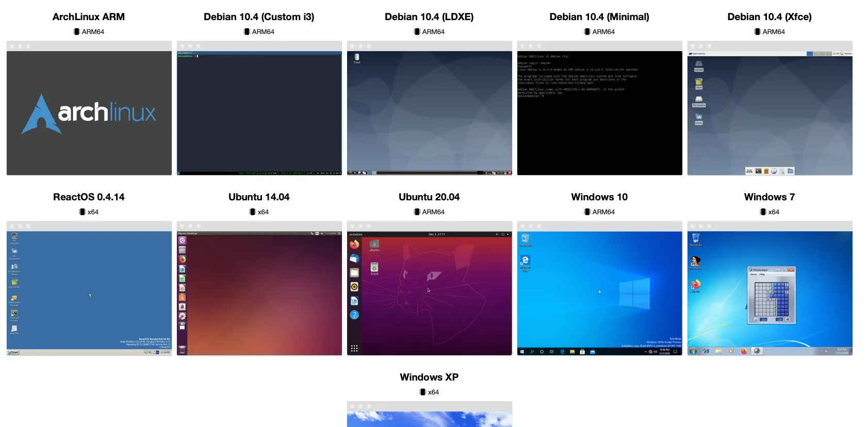This screenshot has width=868, height=427.
Task: Click the Minesweeper window in Windows 7 screenshot
Action: [x=772, y=295]
